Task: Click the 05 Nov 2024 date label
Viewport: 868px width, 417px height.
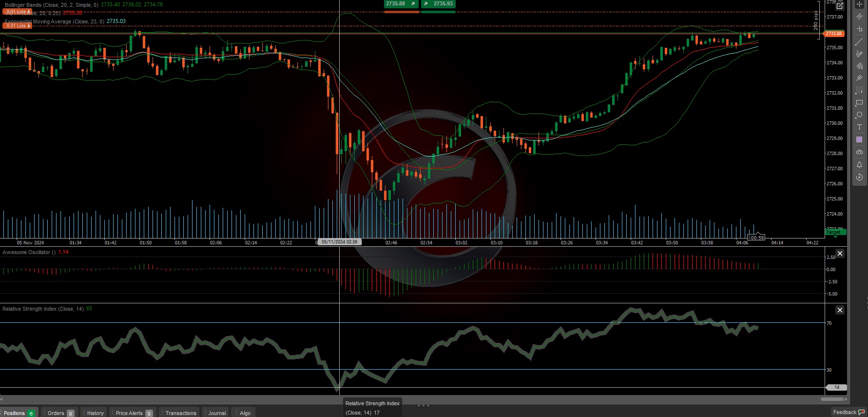Action: (30, 242)
